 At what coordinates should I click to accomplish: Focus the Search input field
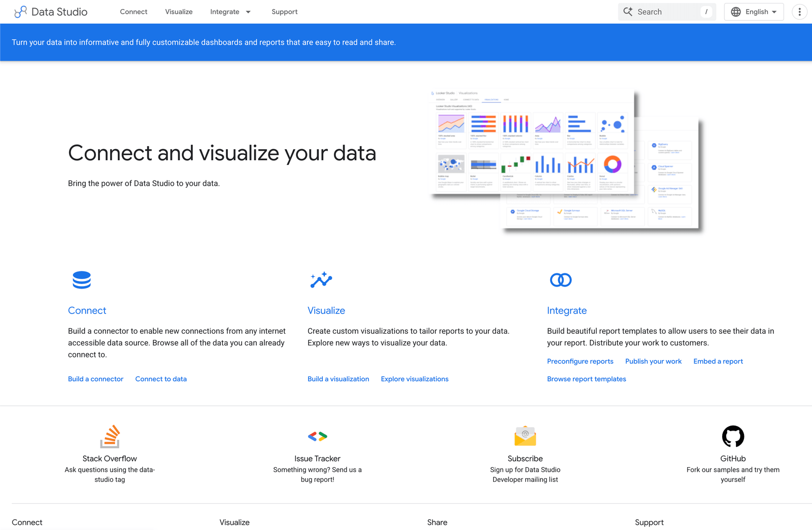667,12
